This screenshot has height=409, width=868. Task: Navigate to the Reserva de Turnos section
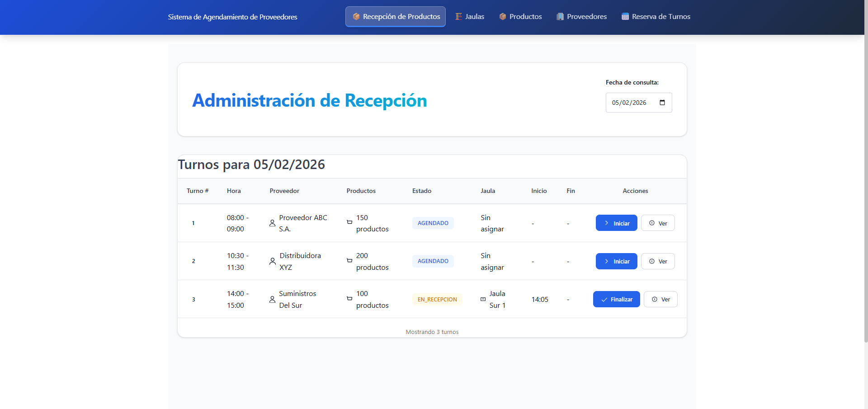pos(656,16)
